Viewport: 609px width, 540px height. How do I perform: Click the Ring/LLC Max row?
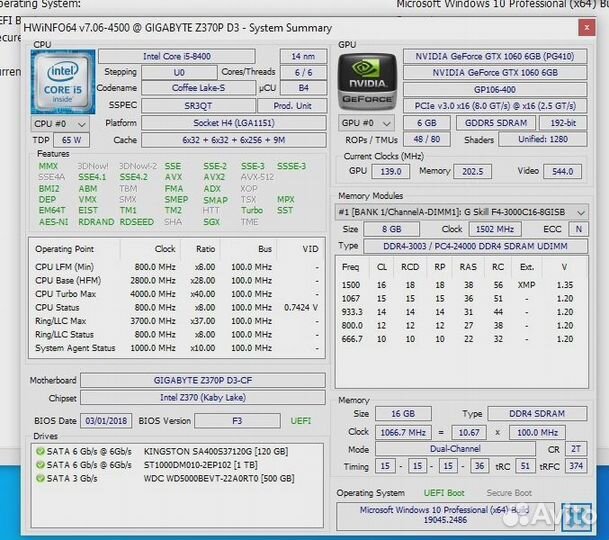click(x=177, y=321)
